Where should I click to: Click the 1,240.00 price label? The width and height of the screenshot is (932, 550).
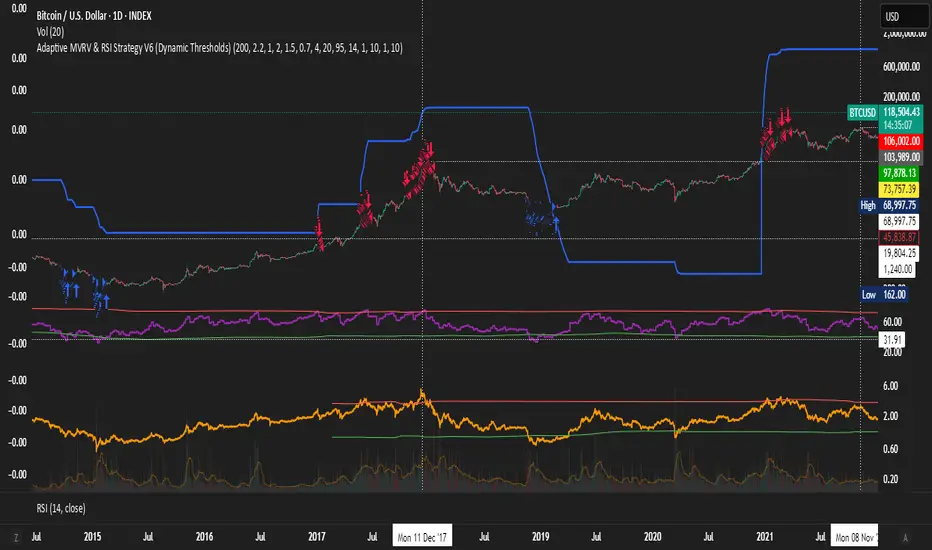[x=897, y=269]
